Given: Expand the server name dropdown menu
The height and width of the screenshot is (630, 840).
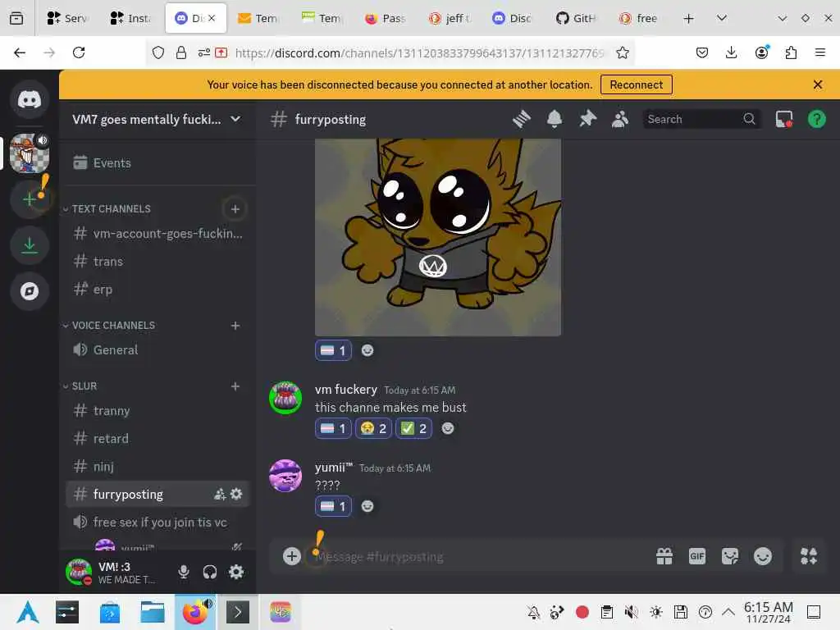Looking at the screenshot, I should coord(235,119).
